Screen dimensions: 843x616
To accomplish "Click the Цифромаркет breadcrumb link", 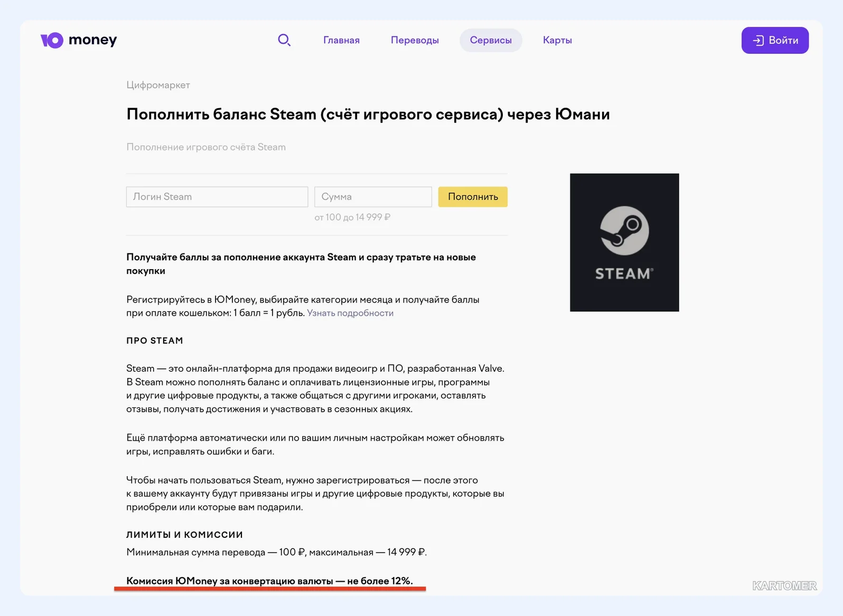I will point(158,85).
